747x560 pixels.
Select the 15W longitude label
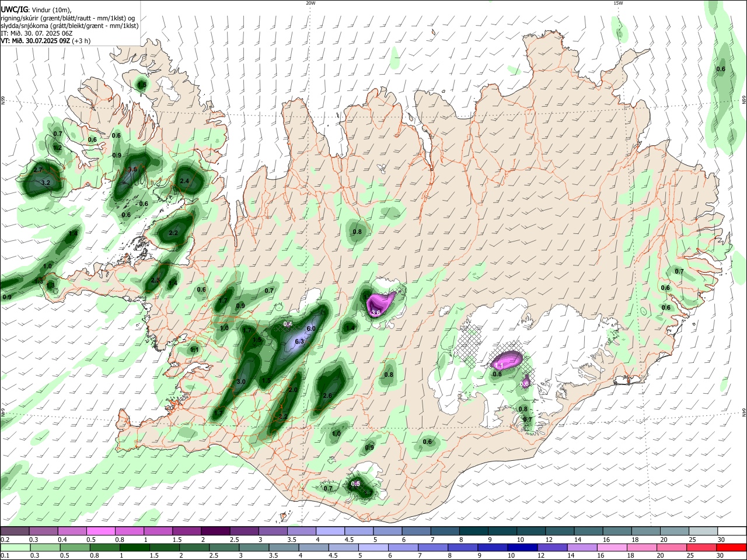pos(617,3)
